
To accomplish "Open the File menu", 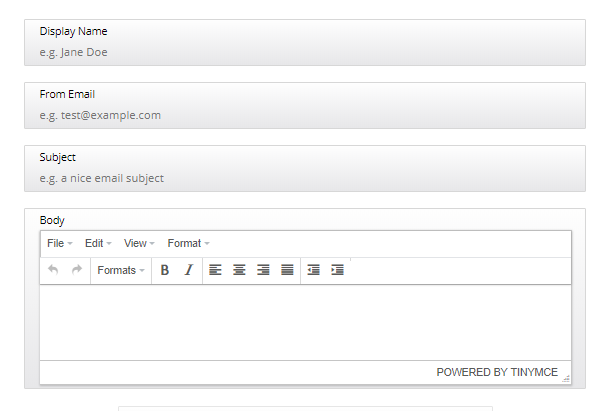I will point(60,243).
